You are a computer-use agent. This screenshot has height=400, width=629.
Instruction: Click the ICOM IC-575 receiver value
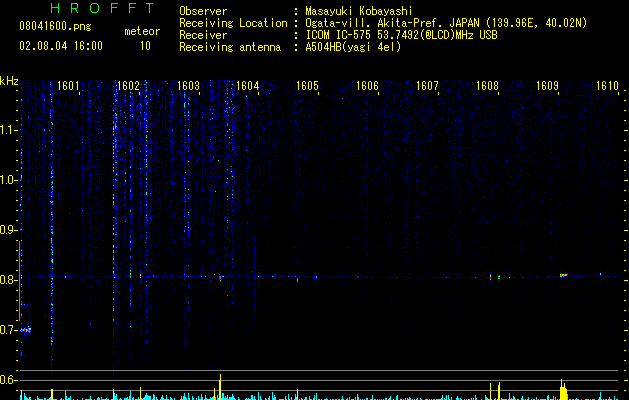401,35
